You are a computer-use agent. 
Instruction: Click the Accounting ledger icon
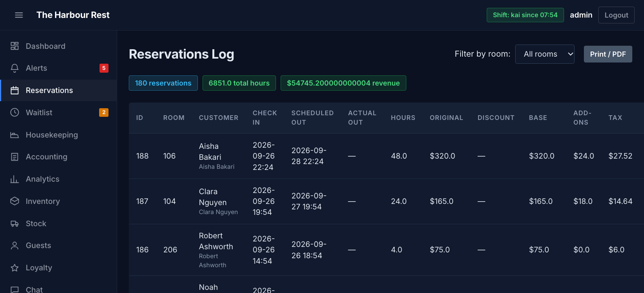coord(14,157)
